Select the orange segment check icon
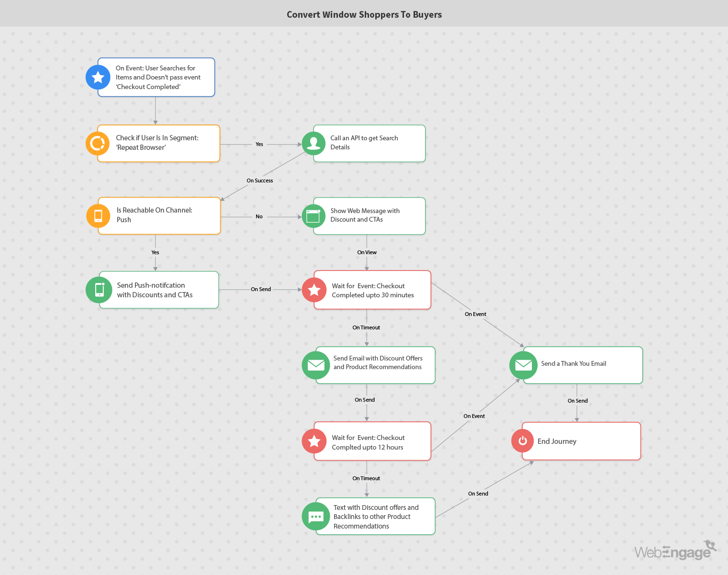The width and height of the screenshot is (728, 575). point(98,143)
